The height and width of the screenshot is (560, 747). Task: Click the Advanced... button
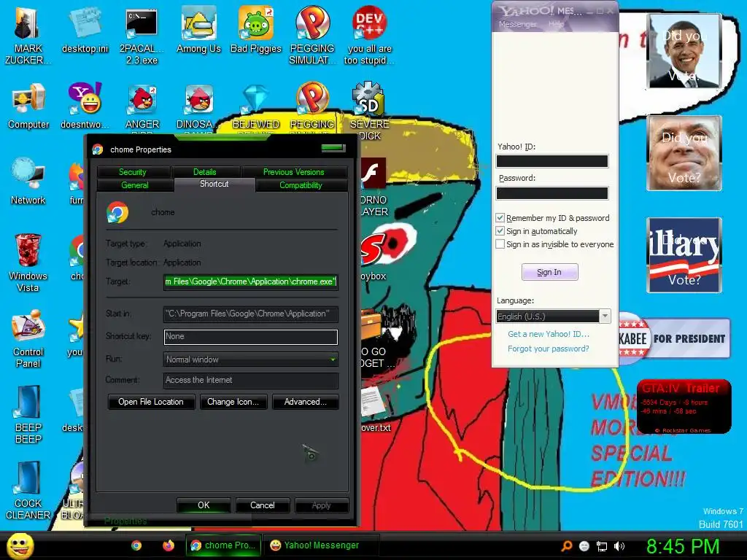coord(306,402)
